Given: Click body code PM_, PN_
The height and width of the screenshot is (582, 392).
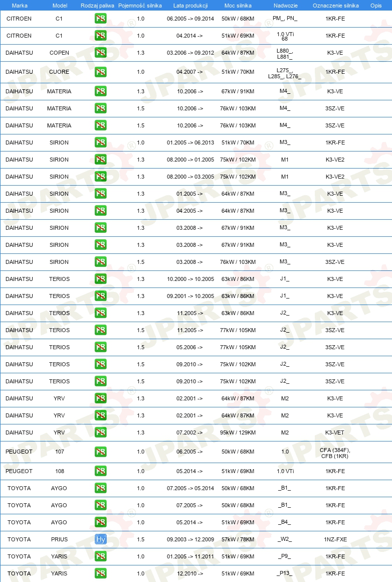Looking at the screenshot, I should click(285, 18).
